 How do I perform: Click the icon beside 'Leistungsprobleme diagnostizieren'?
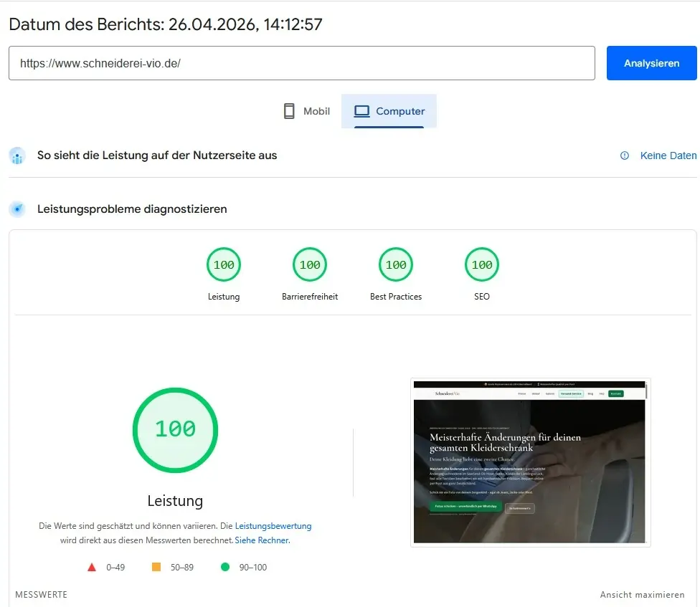17,209
